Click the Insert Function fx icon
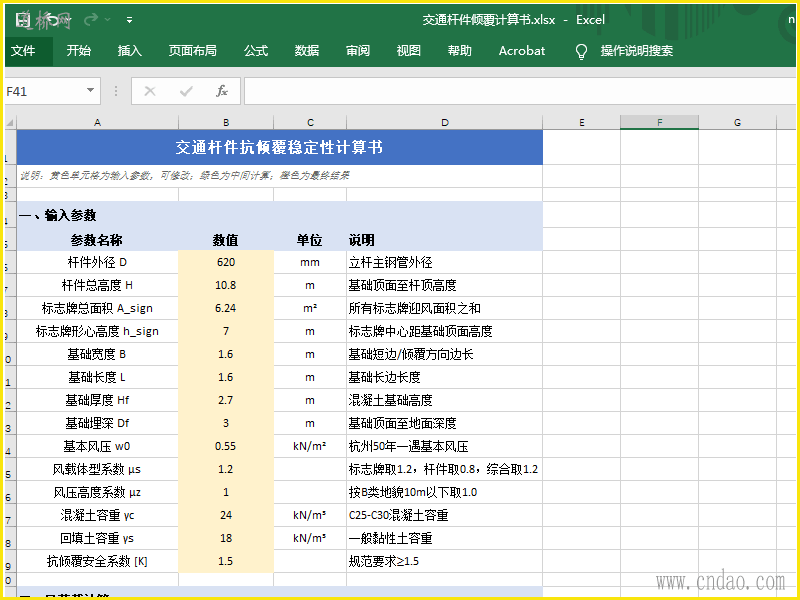The image size is (800, 600). click(222, 91)
